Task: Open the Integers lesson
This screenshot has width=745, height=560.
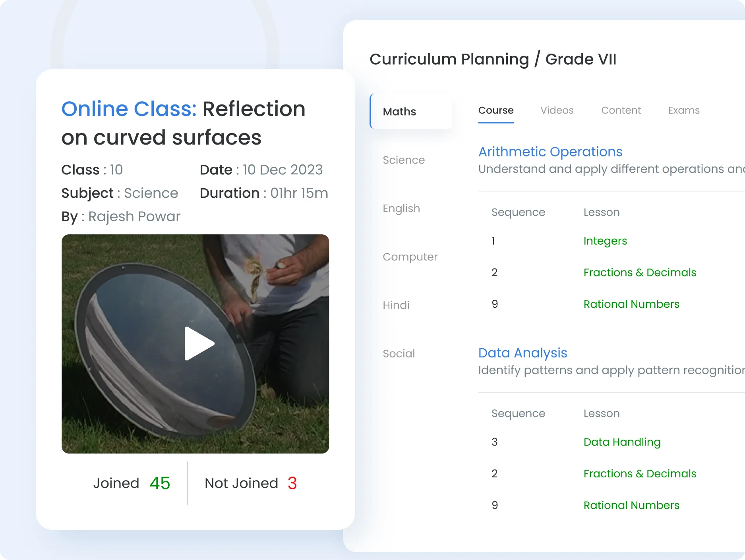Action: (605, 241)
